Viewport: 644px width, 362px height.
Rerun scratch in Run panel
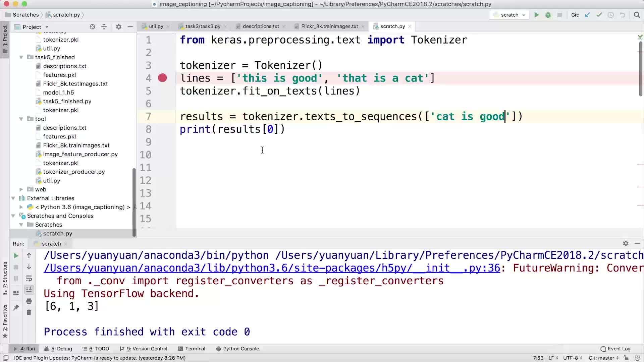16,256
